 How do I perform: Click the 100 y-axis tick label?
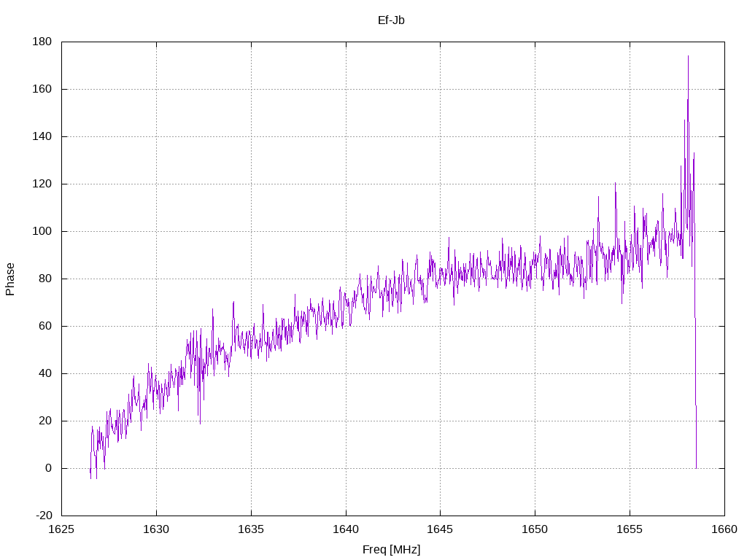coord(42,231)
